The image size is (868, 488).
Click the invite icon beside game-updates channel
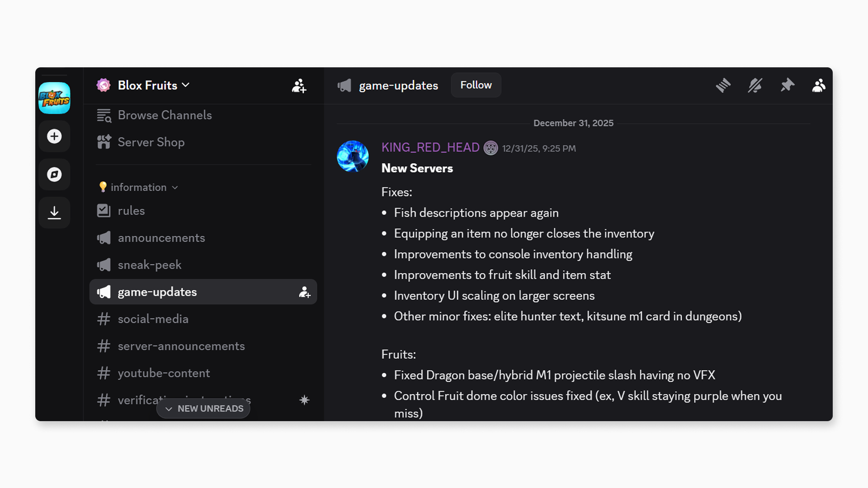[x=305, y=292]
